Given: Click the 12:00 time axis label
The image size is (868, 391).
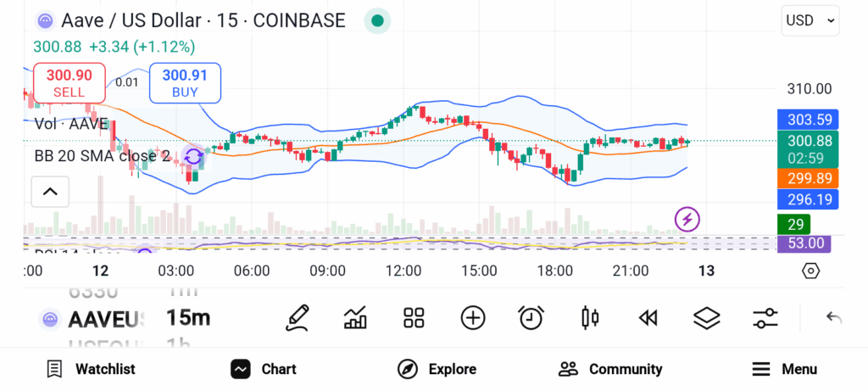Looking at the screenshot, I should (x=403, y=271).
